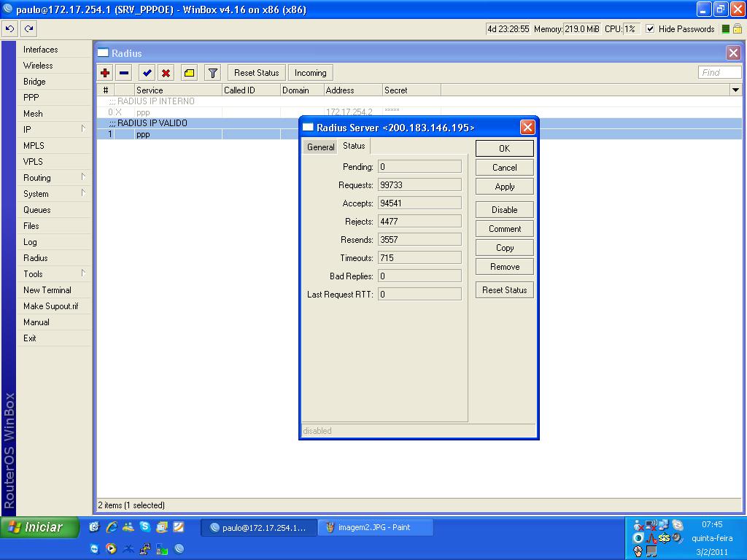This screenshot has height=560, width=747.
Task: Open the Mesh menu item
Action: pos(54,114)
